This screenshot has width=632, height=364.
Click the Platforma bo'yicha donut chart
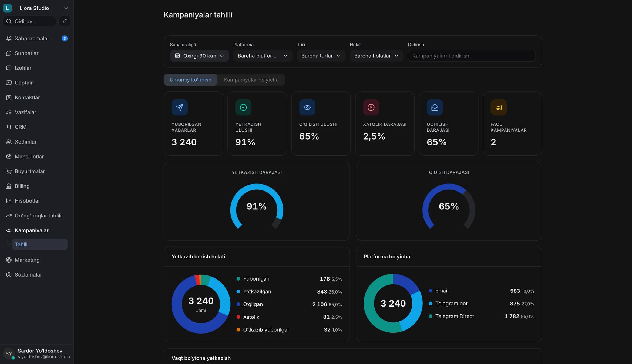click(393, 303)
